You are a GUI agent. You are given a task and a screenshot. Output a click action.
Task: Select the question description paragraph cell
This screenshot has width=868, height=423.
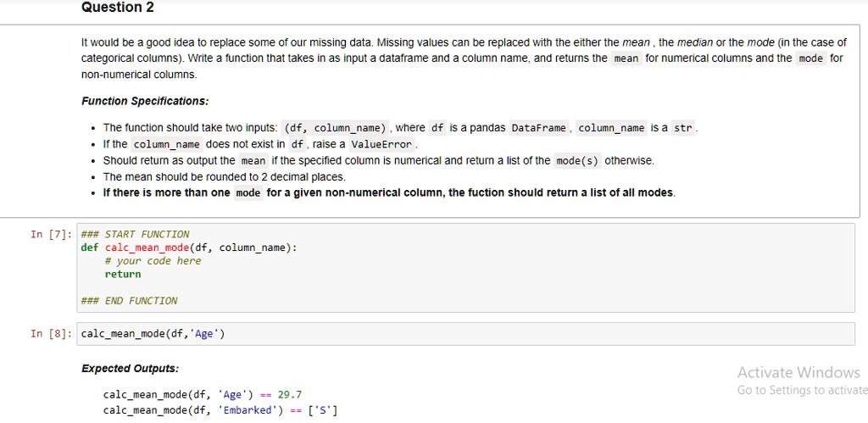click(x=430, y=120)
